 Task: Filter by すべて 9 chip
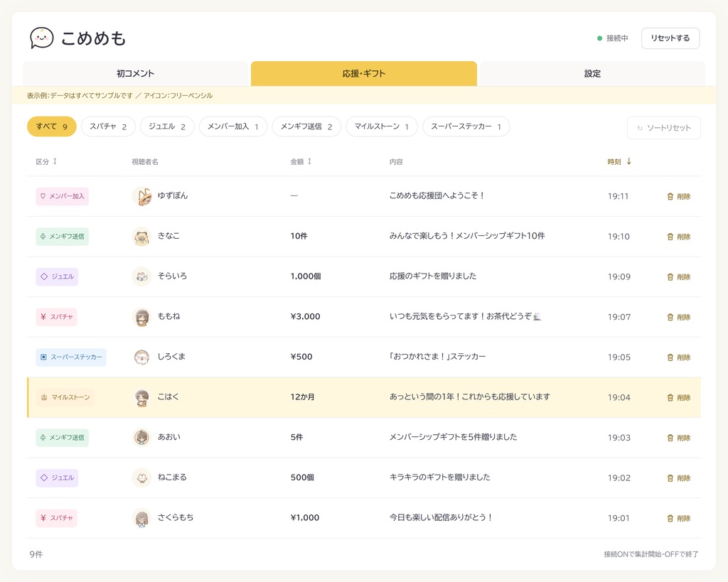point(51,126)
